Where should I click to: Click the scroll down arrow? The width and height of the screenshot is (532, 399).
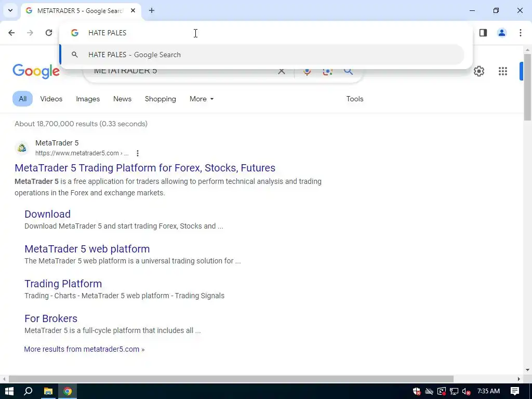tap(527, 370)
